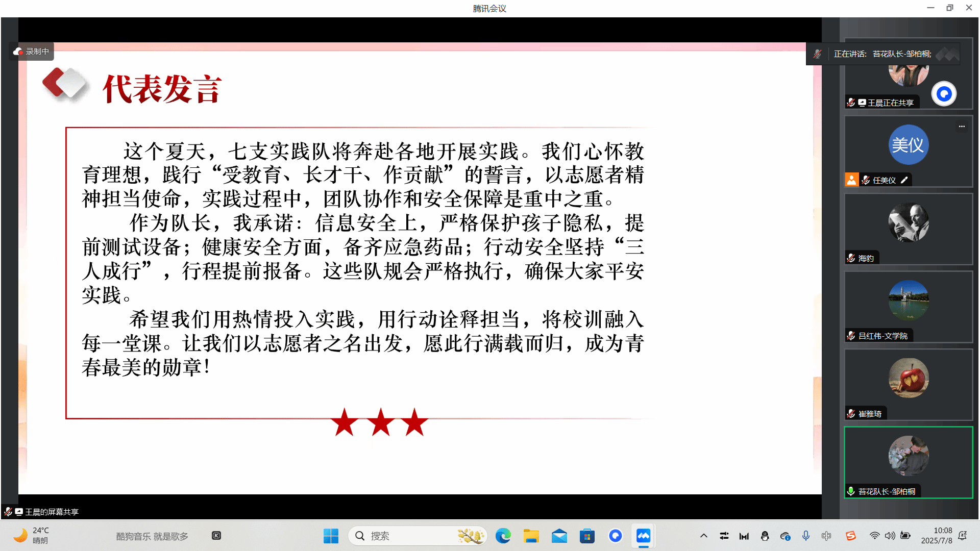
Task: Click the blue floating circle on 王晨's tile
Action: point(943,94)
